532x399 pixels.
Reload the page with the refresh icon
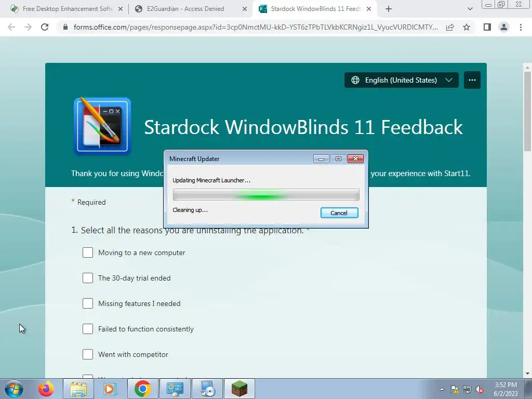(45, 27)
